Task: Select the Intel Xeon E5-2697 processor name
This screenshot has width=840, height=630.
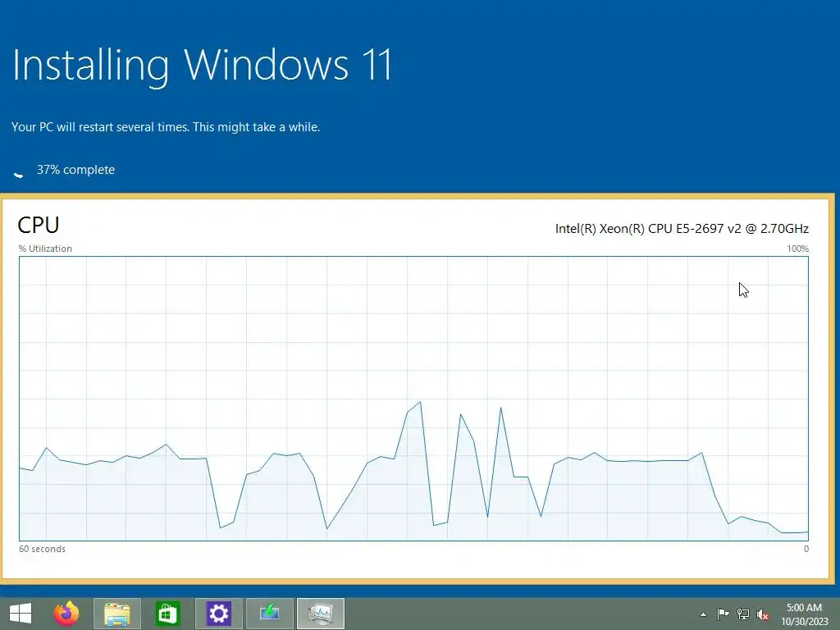Action: coord(682,229)
